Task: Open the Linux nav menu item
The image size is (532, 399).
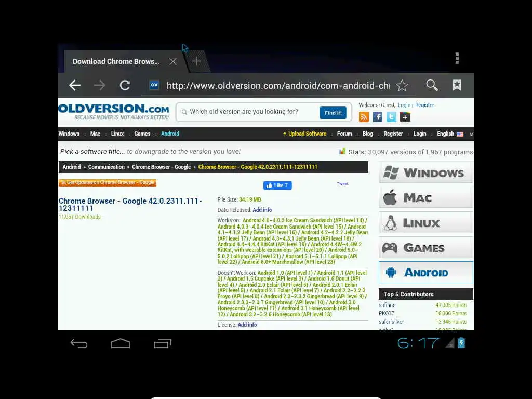Action: point(117,134)
